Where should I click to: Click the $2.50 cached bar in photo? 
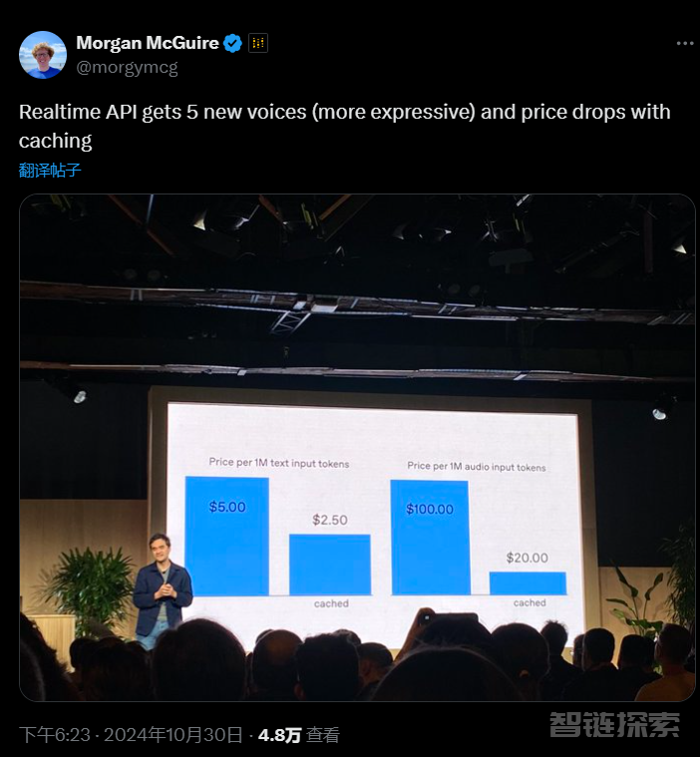(x=329, y=564)
